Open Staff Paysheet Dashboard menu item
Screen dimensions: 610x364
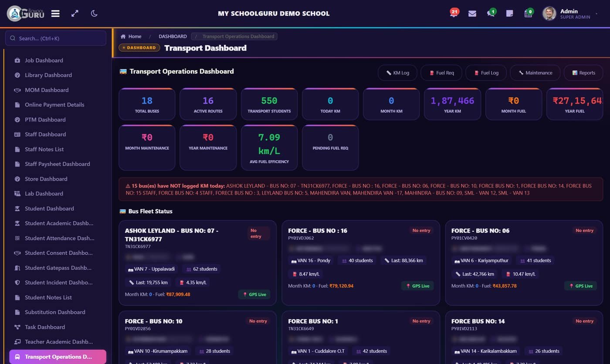[x=58, y=164]
